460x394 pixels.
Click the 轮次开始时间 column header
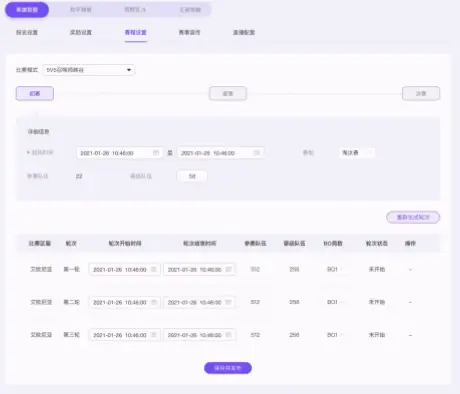coord(125,243)
